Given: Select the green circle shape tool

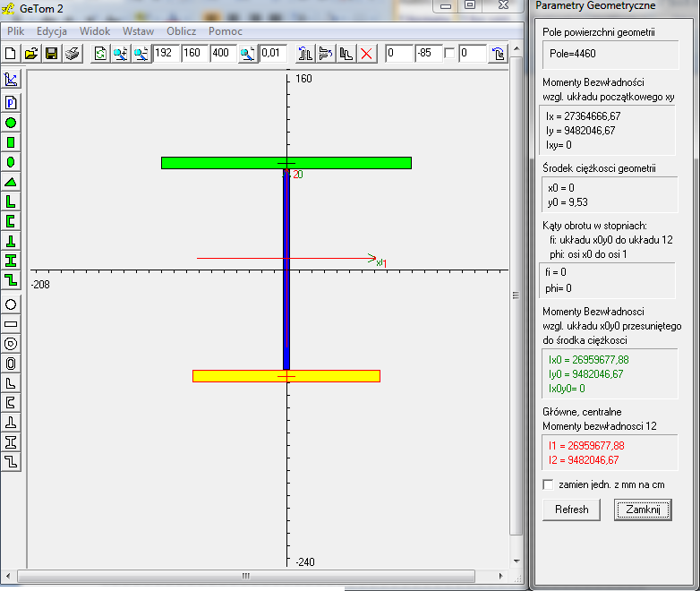Looking at the screenshot, I should pos(11,123).
